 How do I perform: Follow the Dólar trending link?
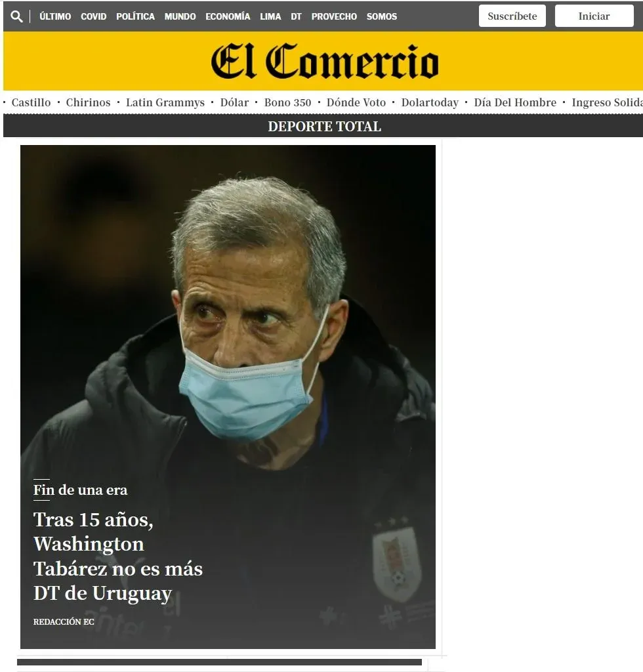234,102
